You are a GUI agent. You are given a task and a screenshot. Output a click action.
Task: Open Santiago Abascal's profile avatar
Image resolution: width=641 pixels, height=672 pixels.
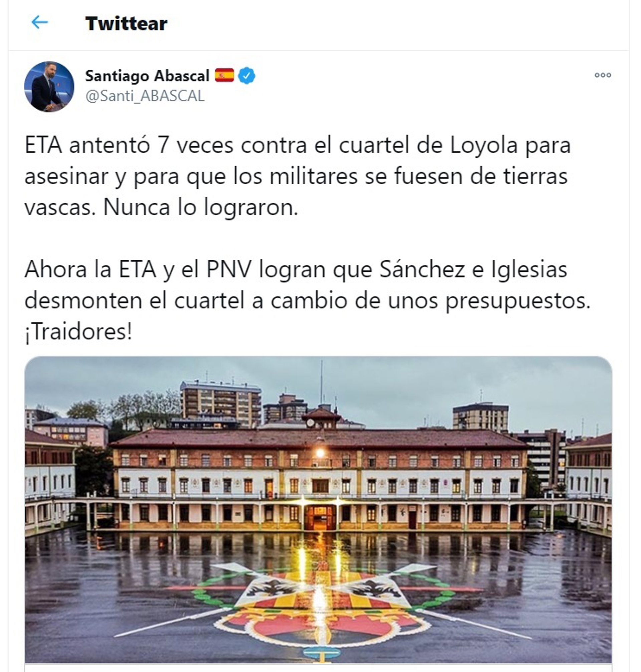click(49, 86)
